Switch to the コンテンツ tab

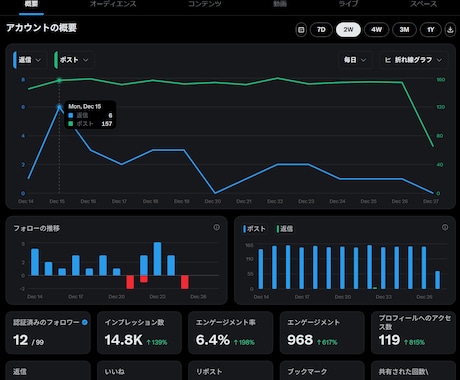205,4
